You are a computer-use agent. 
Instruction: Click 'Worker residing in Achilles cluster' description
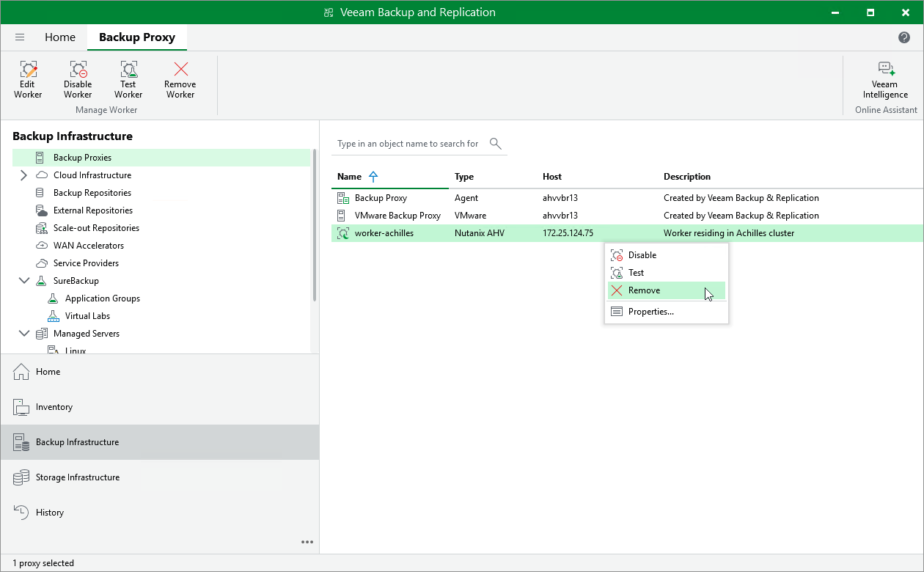click(x=729, y=233)
